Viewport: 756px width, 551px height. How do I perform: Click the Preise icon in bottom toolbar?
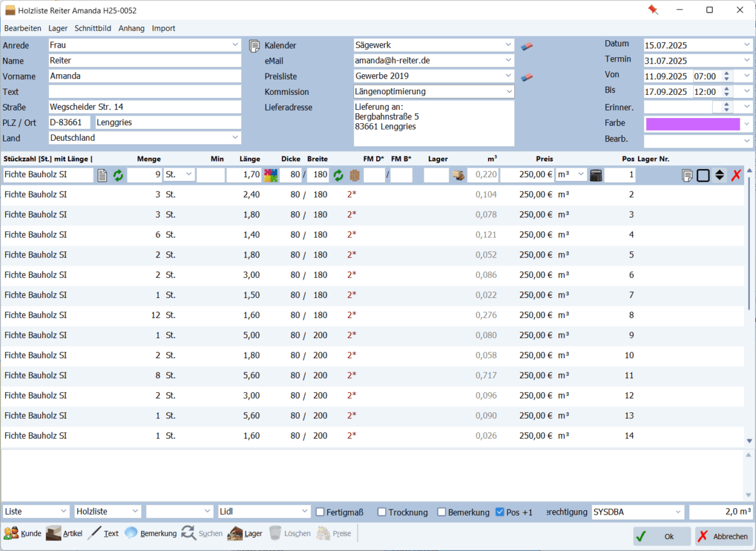pos(323,533)
